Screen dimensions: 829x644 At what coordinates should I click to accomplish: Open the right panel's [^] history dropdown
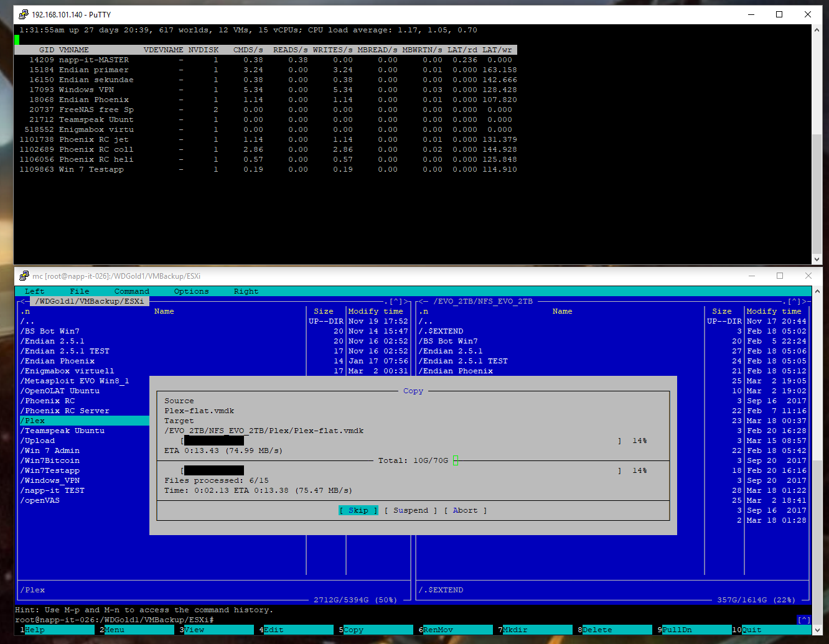794,301
